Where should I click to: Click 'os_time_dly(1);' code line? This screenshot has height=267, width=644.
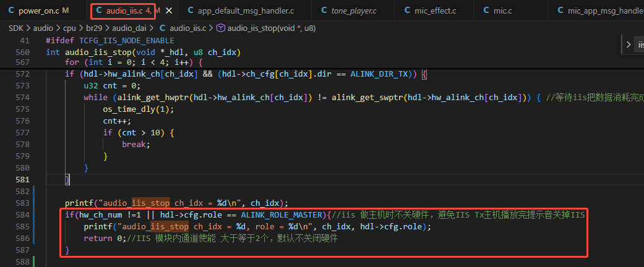pyautogui.click(x=139, y=109)
